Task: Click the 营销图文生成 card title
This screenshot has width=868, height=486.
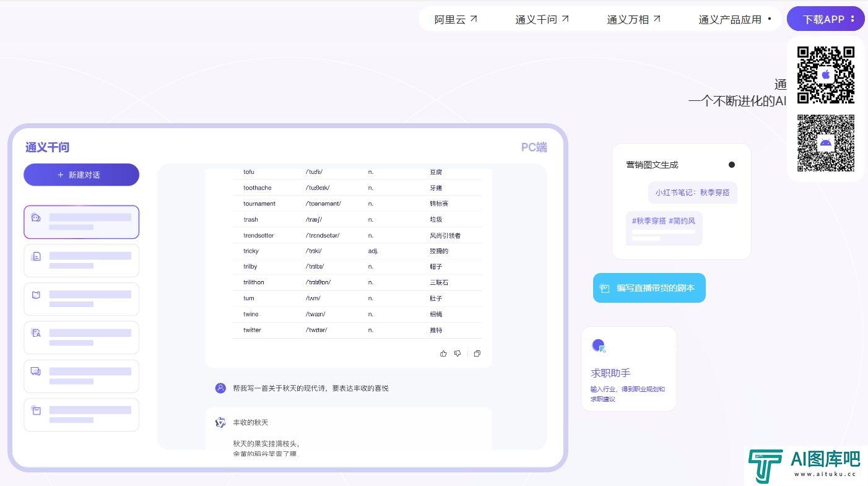Action: click(x=652, y=165)
